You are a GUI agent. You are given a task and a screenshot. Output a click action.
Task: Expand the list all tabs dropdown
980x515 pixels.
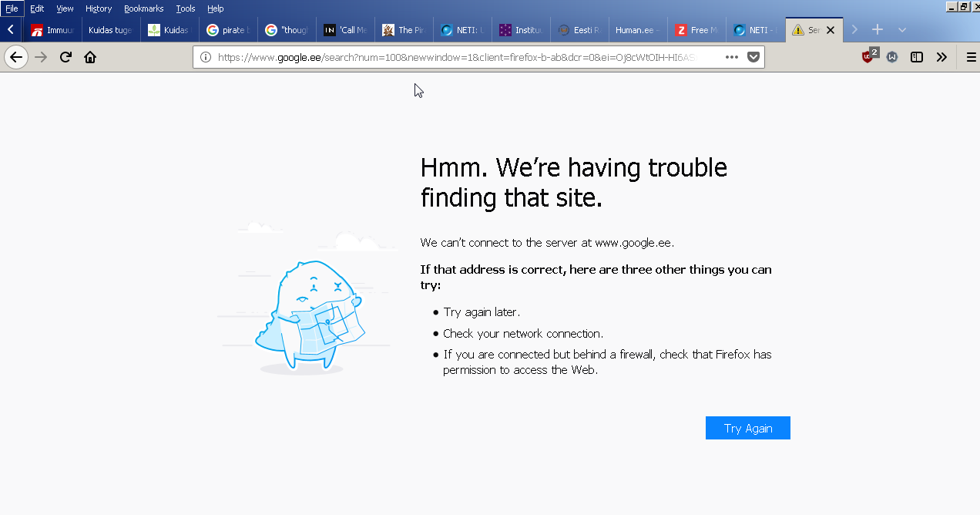point(902,30)
